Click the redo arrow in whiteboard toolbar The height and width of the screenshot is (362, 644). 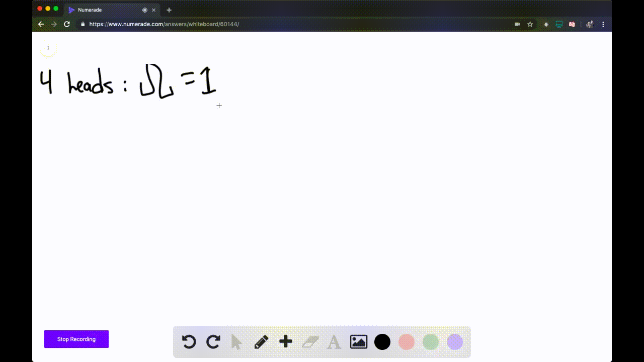tap(213, 342)
